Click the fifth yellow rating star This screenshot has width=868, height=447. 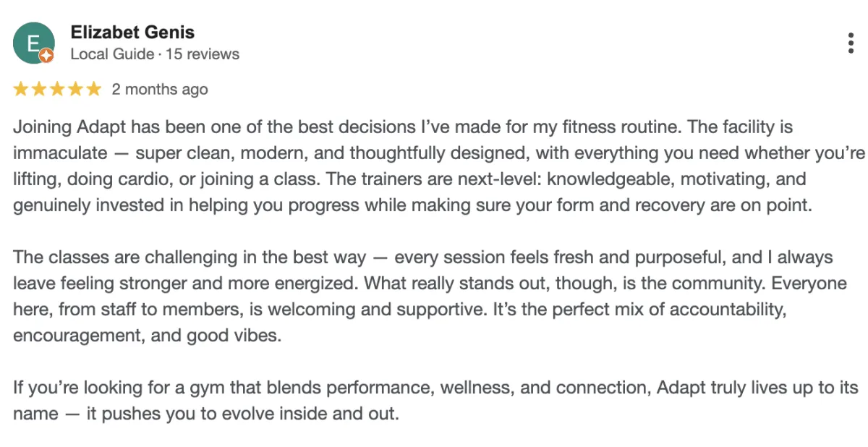[x=94, y=89]
